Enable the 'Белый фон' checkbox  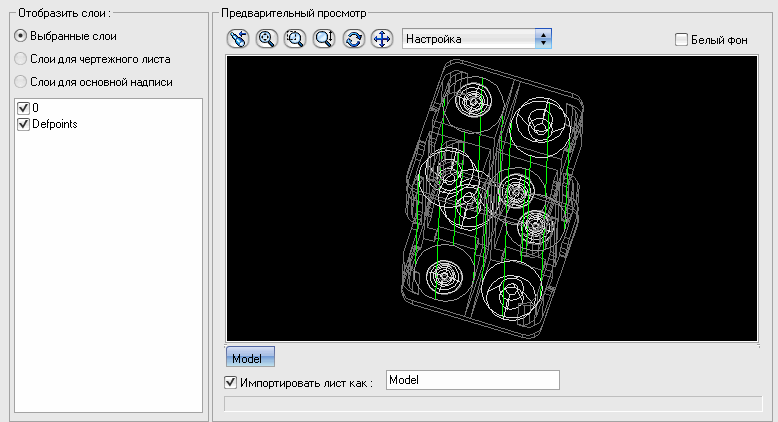(682, 40)
